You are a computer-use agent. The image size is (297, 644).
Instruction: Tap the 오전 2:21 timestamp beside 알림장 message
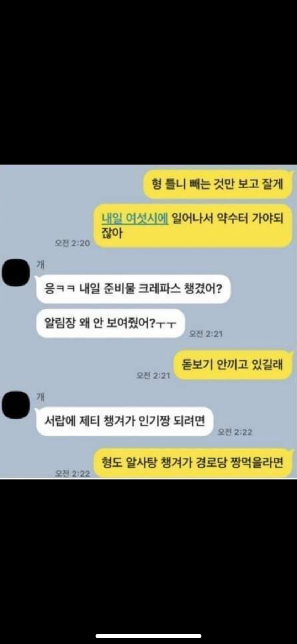206,334
